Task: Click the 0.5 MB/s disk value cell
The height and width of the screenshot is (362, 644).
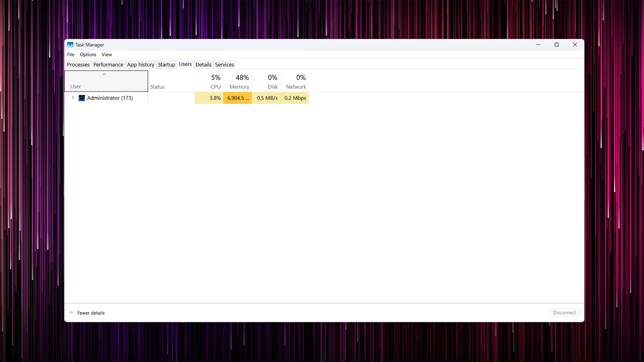Action: (x=266, y=98)
